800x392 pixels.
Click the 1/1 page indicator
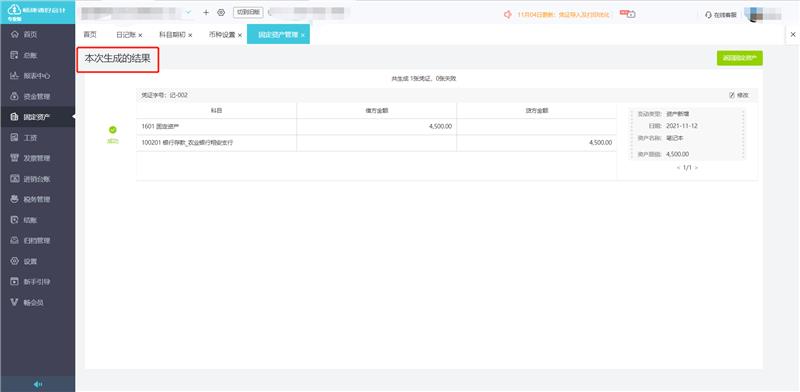click(x=687, y=167)
